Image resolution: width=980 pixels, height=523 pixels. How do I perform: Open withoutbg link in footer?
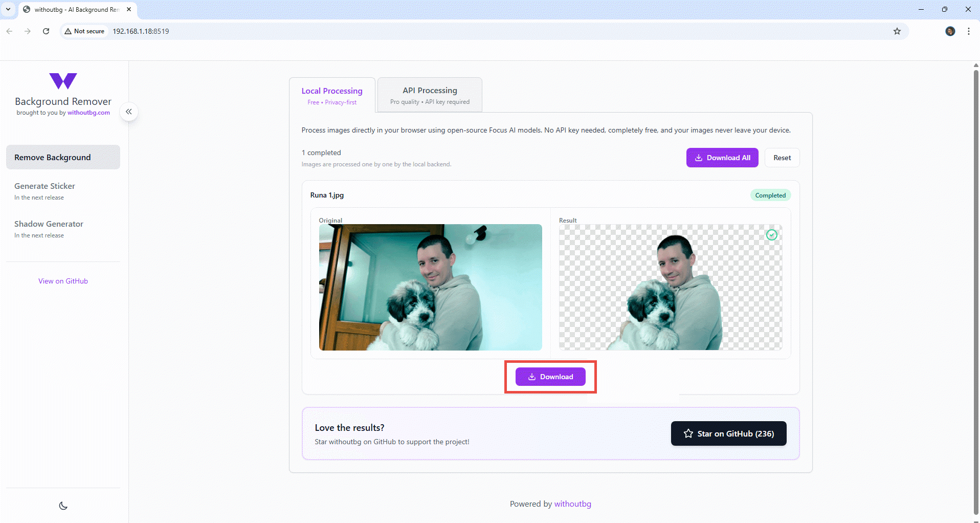pyautogui.click(x=573, y=504)
